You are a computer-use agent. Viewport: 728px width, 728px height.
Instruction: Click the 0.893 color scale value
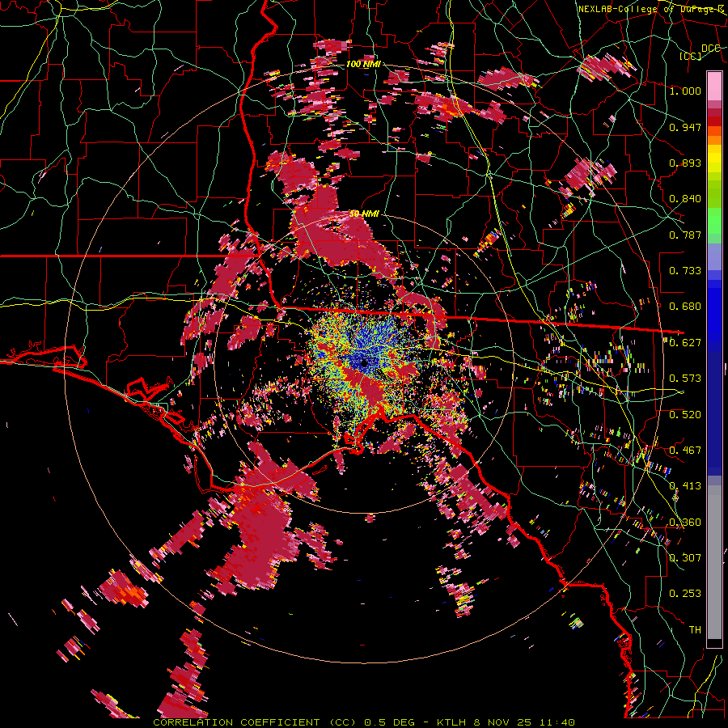(685, 163)
